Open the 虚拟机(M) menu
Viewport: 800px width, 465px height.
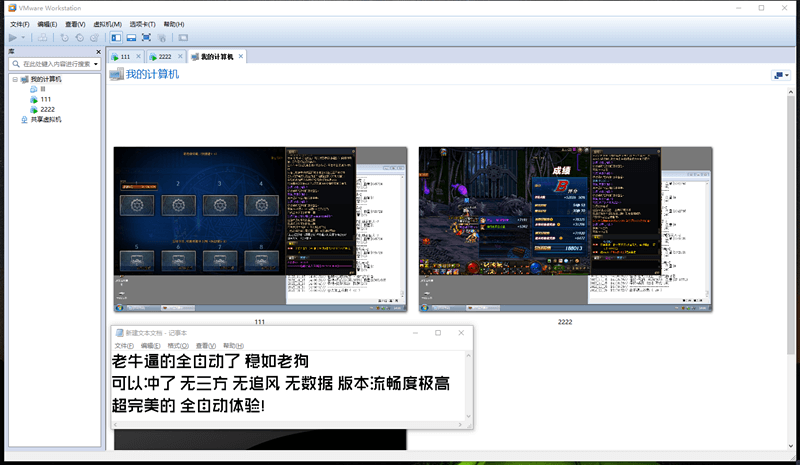[x=107, y=24]
